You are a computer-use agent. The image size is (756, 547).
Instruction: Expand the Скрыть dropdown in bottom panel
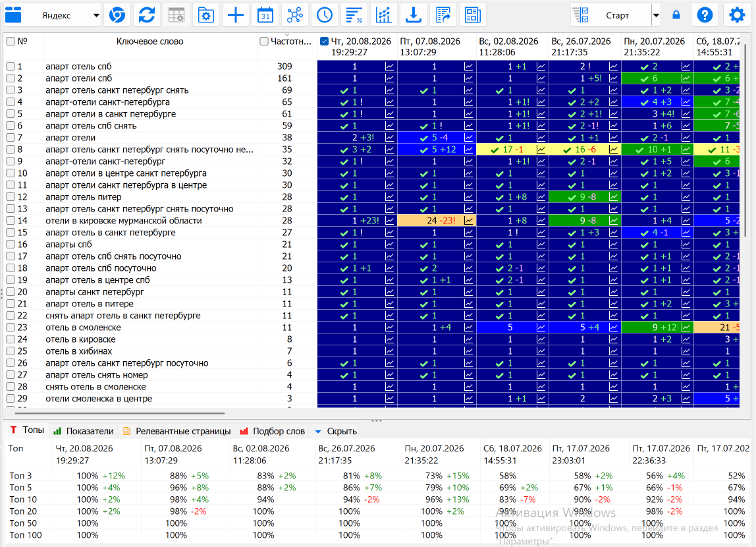point(336,431)
